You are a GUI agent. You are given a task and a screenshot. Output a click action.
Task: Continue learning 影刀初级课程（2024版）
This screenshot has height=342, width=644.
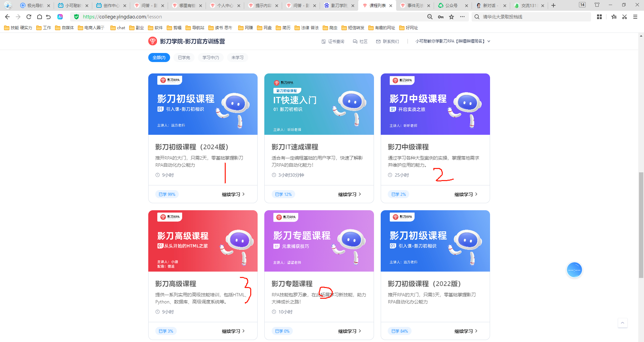coord(233,194)
